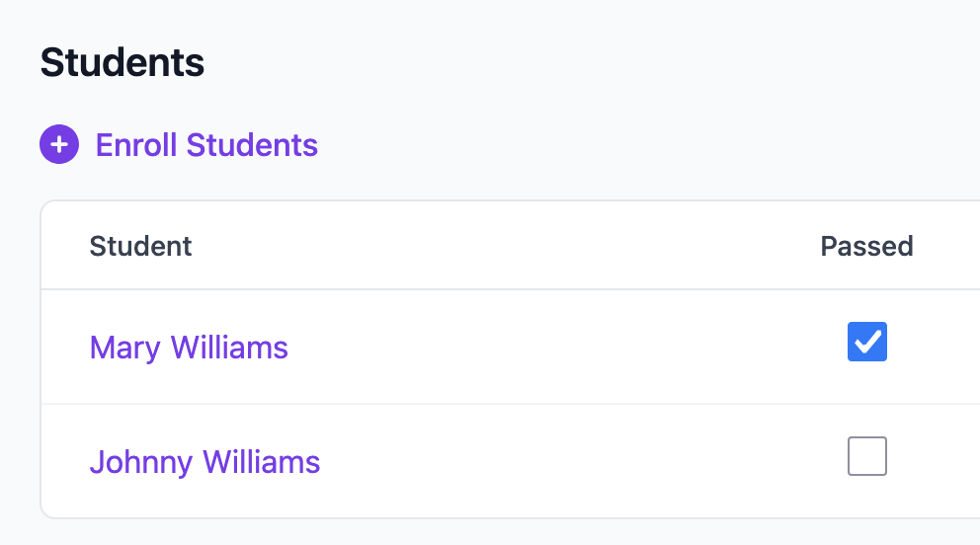Image resolution: width=980 pixels, height=545 pixels.
Task: Mark Johnny Williams as passed
Action: 867,456
